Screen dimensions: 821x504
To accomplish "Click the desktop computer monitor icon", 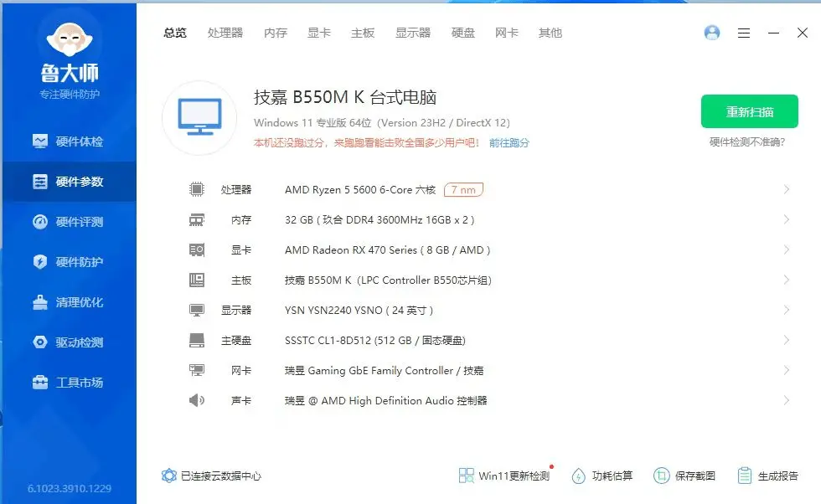I will point(199,118).
